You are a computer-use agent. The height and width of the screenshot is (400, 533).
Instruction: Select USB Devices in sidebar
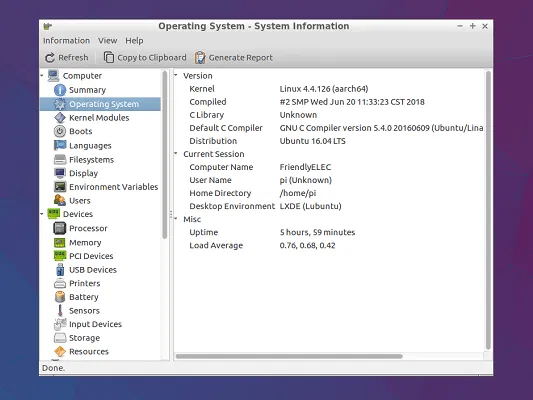coord(93,269)
